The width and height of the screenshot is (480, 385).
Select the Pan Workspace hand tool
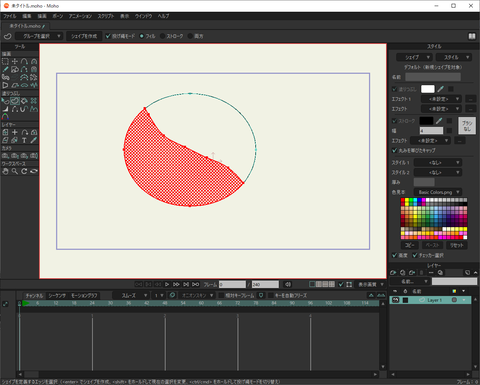coord(5,171)
